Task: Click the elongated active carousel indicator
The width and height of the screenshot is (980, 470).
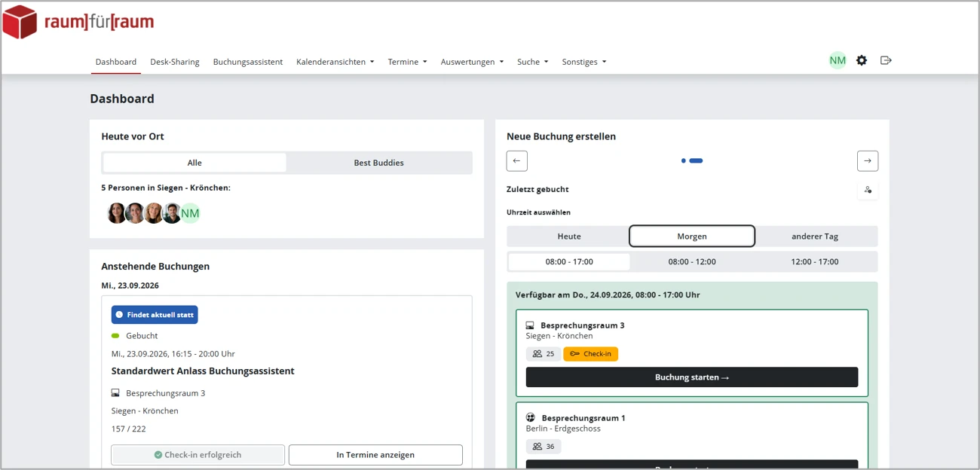Action: [x=696, y=160]
